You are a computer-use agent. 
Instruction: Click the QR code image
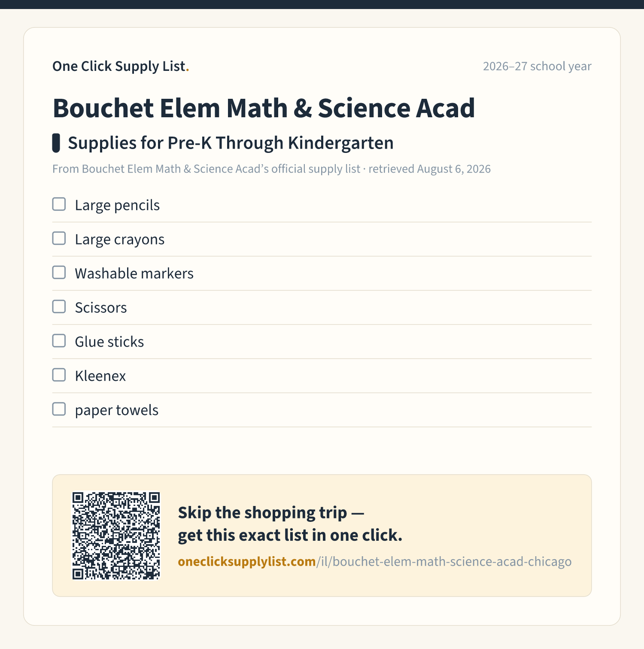coord(116,536)
